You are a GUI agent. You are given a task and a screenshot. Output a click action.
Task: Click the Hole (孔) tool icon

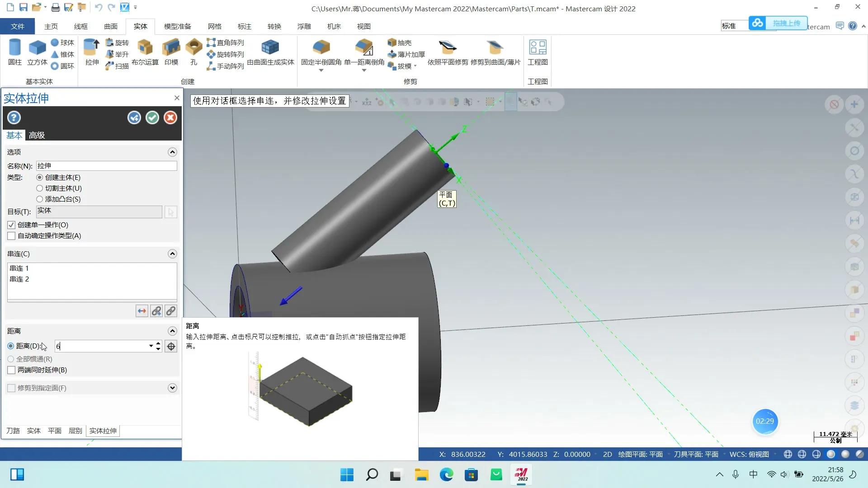click(193, 47)
